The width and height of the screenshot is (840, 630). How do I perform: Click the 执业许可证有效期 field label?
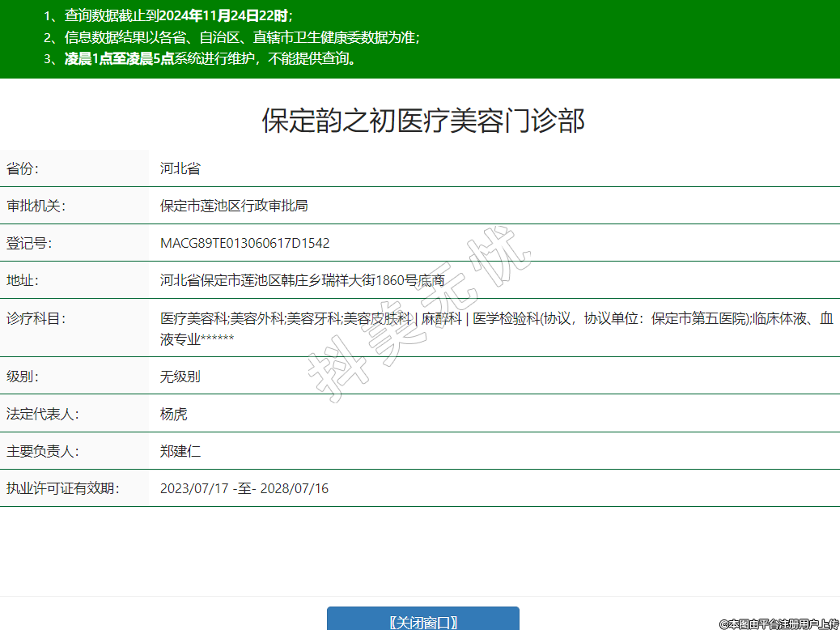pyautogui.click(x=62, y=488)
